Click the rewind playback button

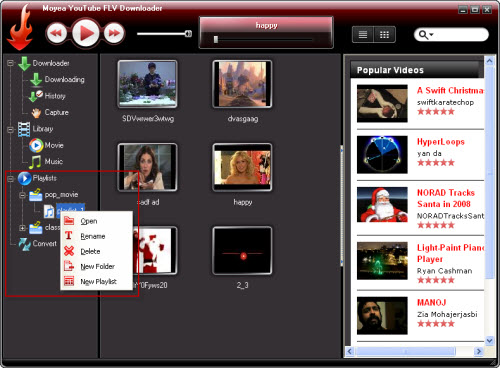(x=56, y=33)
